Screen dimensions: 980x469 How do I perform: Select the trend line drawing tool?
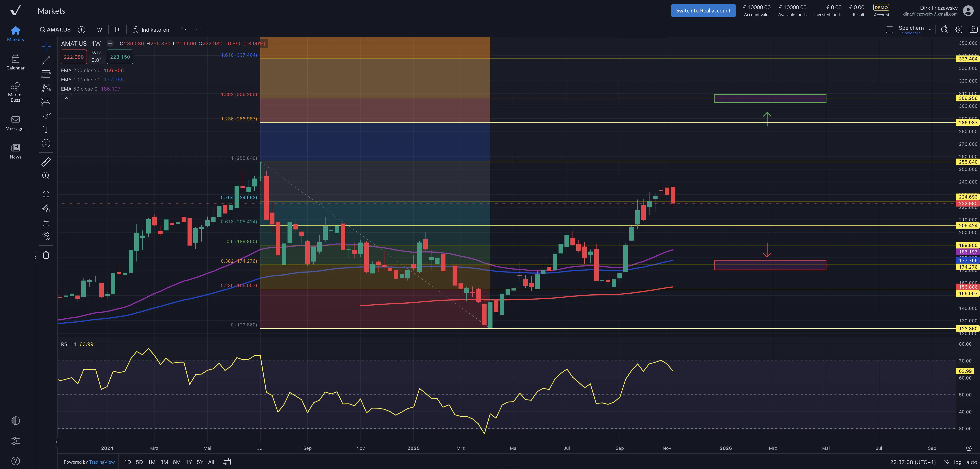46,60
